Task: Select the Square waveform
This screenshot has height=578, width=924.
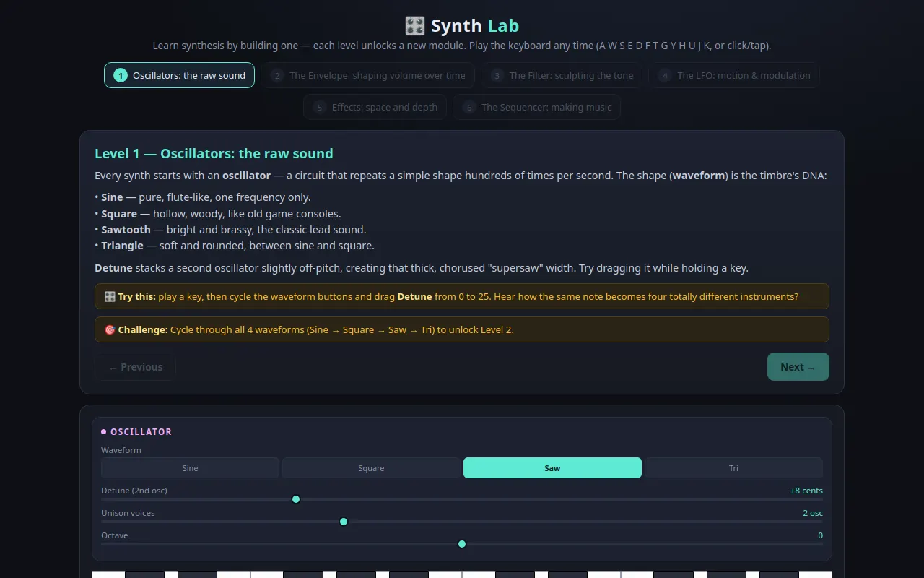Action: tap(371, 468)
